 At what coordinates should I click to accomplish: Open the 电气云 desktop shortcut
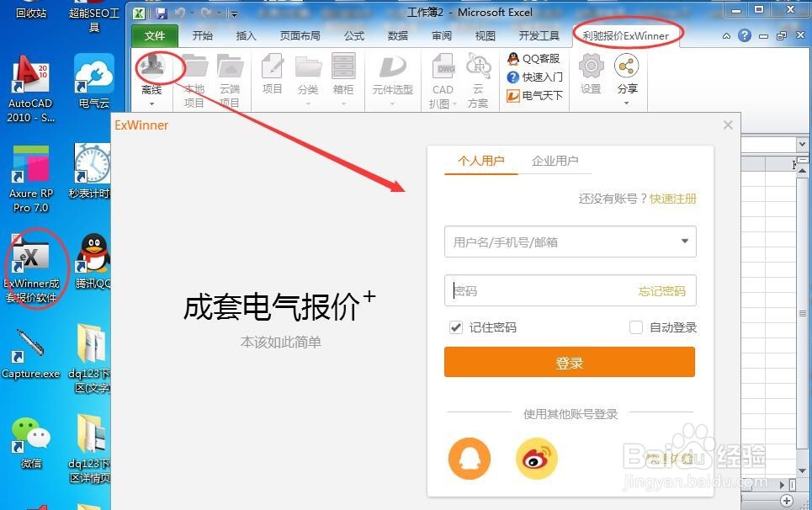click(x=93, y=82)
